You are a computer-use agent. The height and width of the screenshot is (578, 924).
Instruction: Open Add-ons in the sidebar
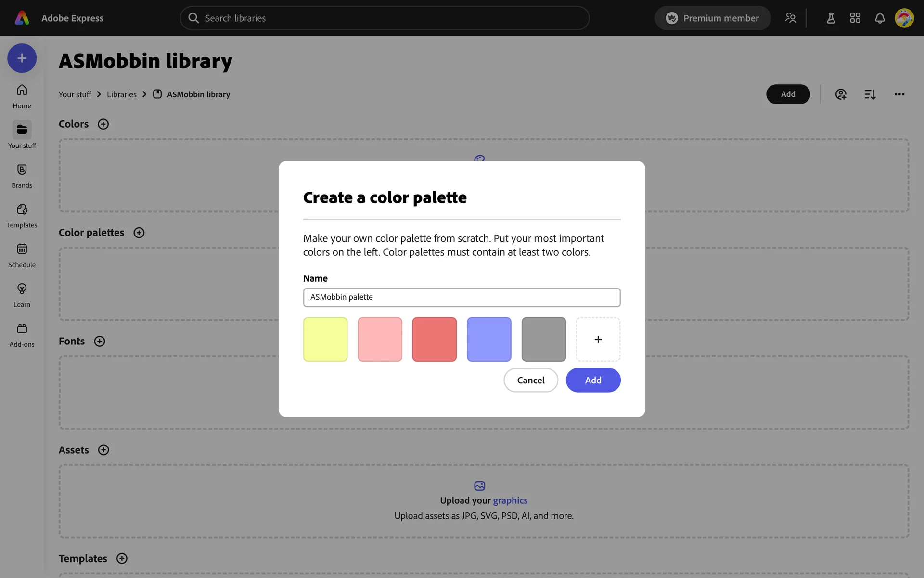22,335
